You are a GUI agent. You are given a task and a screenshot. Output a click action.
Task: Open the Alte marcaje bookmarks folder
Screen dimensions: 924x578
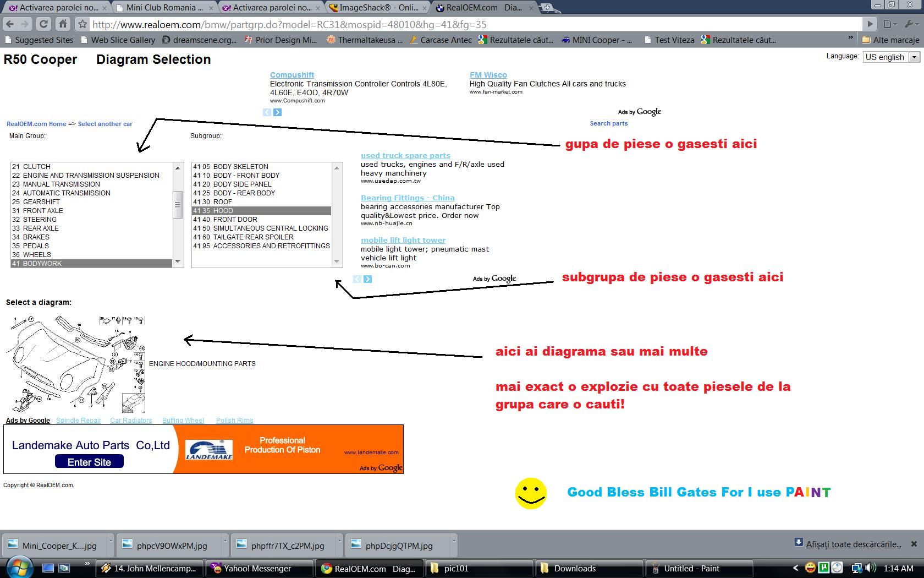tap(890, 40)
